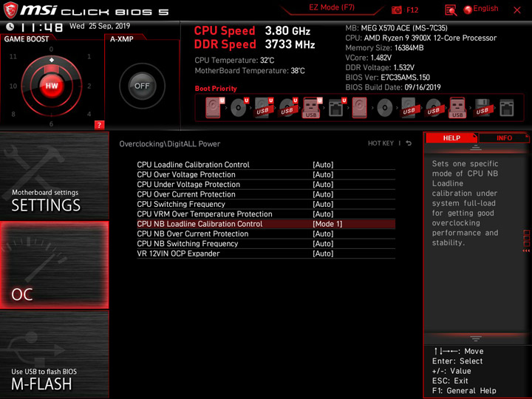Change the VR 12VIN OCP Expander setting
The image size is (532, 399).
click(266, 253)
